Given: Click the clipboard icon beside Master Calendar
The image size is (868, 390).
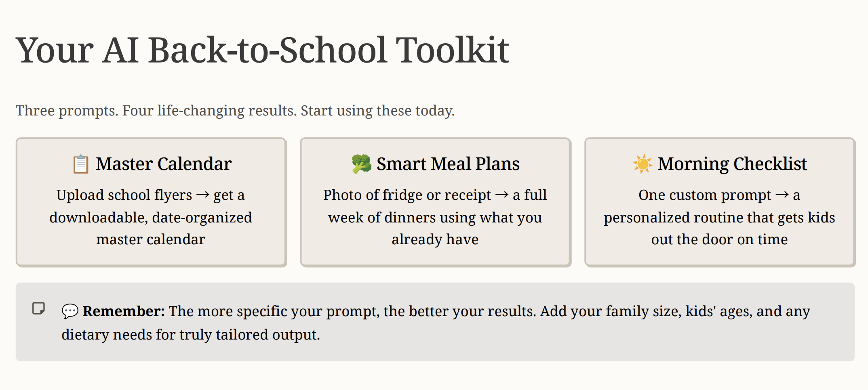Looking at the screenshot, I should (81, 164).
